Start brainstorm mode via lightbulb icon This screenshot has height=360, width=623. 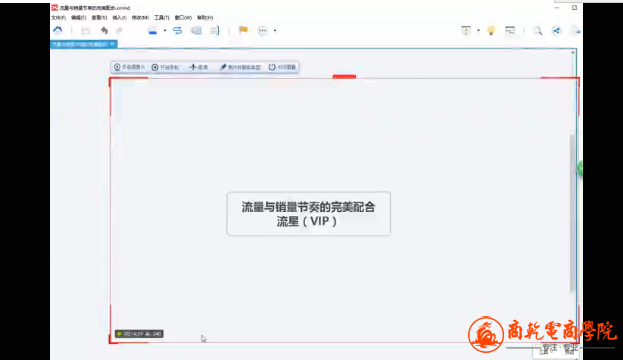[x=491, y=31]
